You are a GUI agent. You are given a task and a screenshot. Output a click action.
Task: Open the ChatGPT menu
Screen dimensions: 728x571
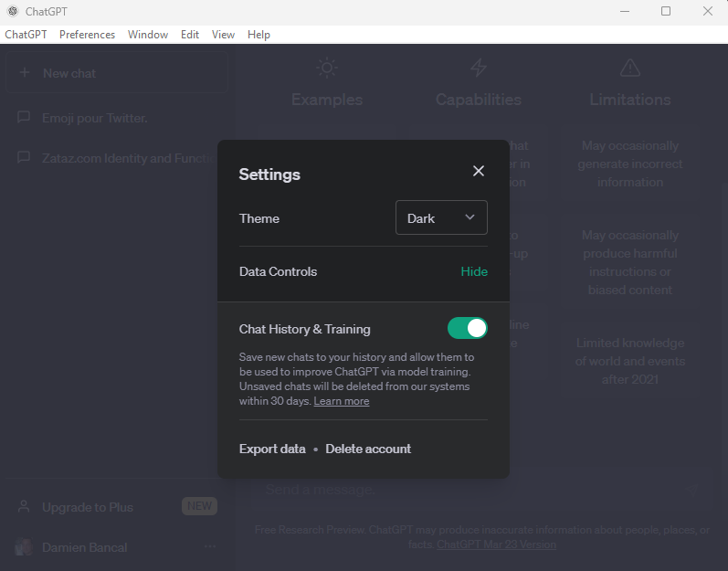click(26, 35)
